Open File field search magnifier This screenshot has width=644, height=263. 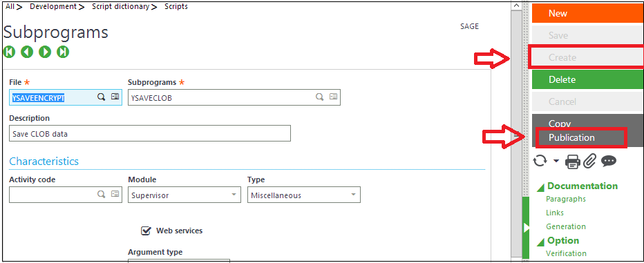click(101, 97)
